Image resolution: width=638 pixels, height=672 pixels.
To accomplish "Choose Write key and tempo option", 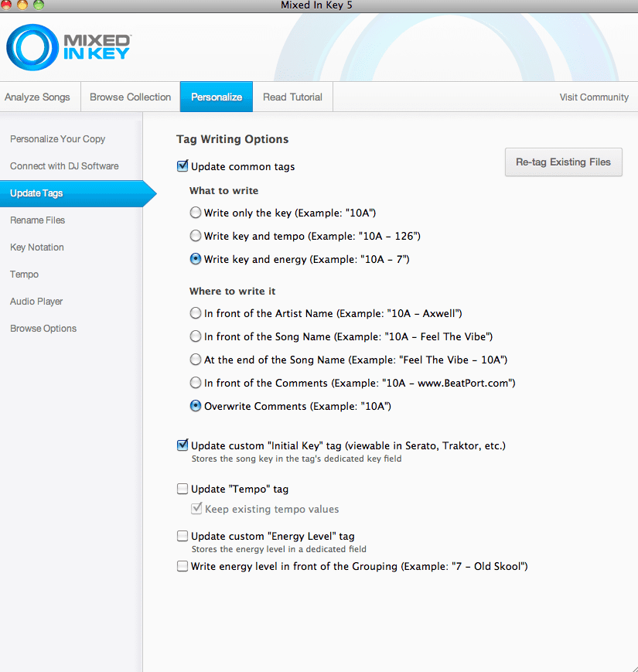I will pos(196,236).
